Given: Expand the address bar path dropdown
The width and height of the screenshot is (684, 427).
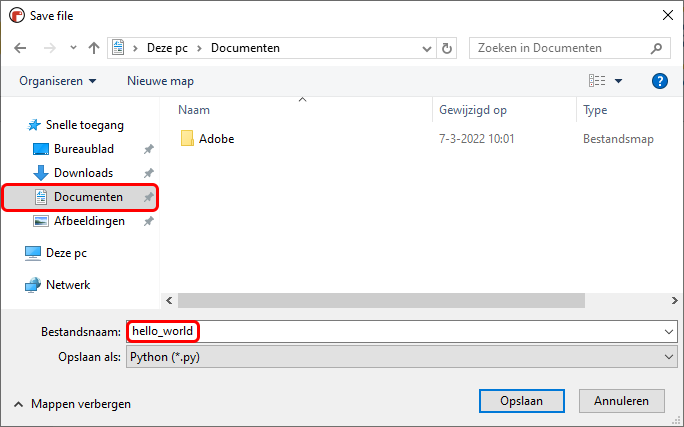Looking at the screenshot, I should [427, 48].
